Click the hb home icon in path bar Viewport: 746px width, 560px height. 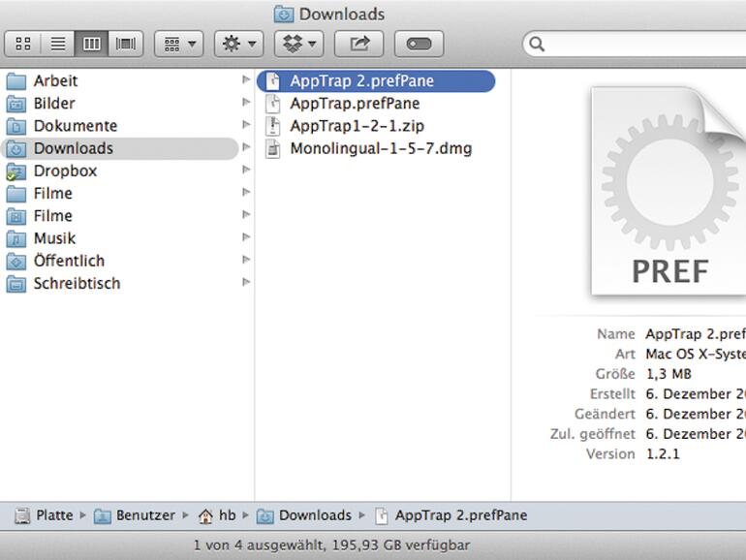click(x=205, y=516)
